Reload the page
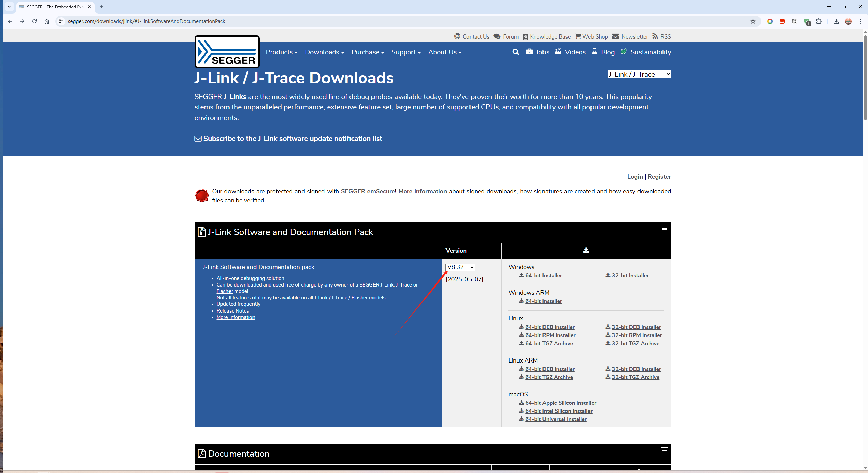This screenshot has width=868, height=473. coord(34,21)
